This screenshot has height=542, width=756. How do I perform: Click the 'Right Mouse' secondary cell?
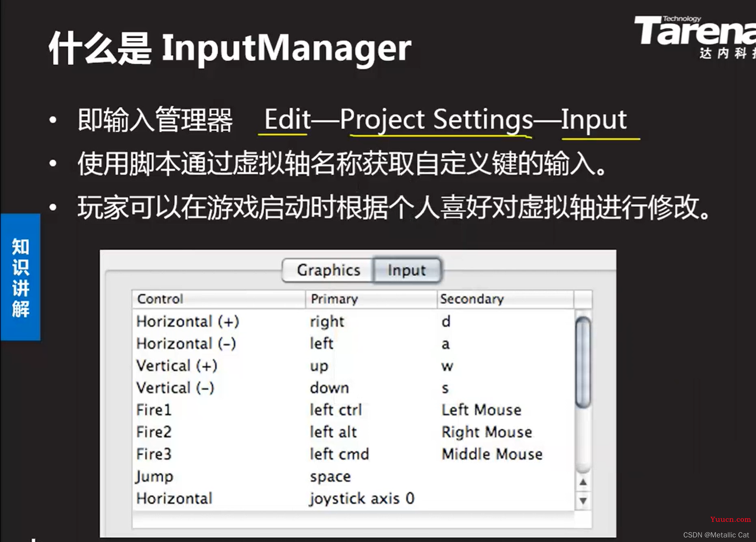487,432
